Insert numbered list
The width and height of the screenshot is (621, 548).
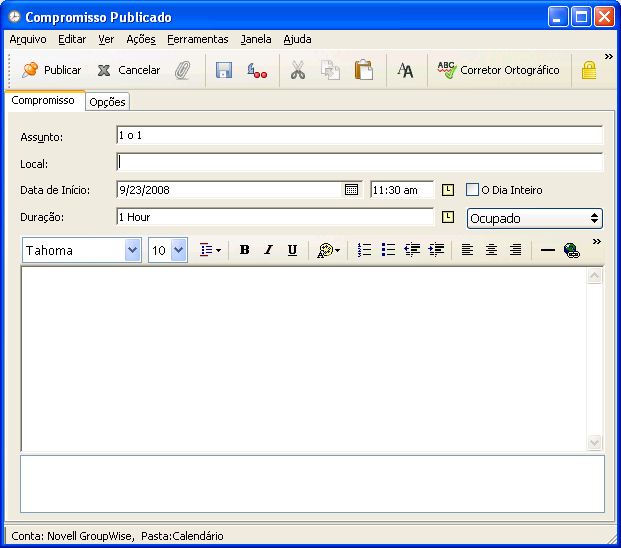pyautogui.click(x=364, y=250)
